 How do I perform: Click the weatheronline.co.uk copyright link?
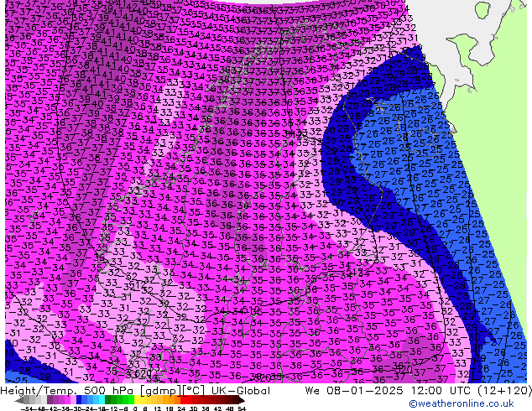click(461, 403)
